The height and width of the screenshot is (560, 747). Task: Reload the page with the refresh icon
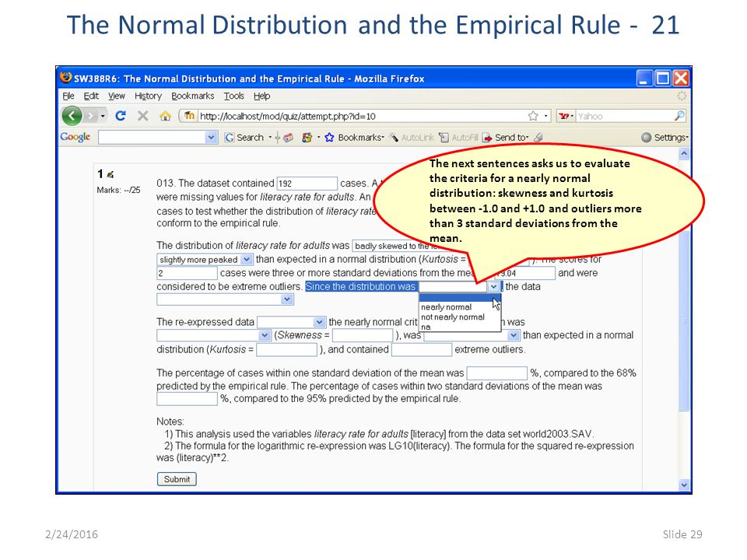(x=121, y=116)
